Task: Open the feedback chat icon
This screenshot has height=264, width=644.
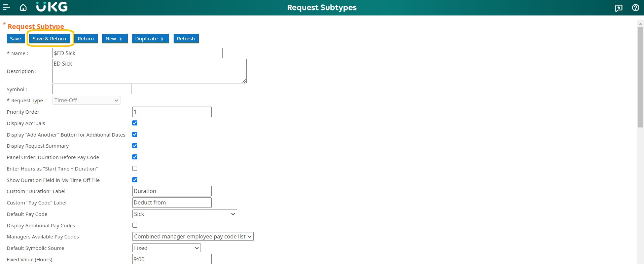Action: 618,8
